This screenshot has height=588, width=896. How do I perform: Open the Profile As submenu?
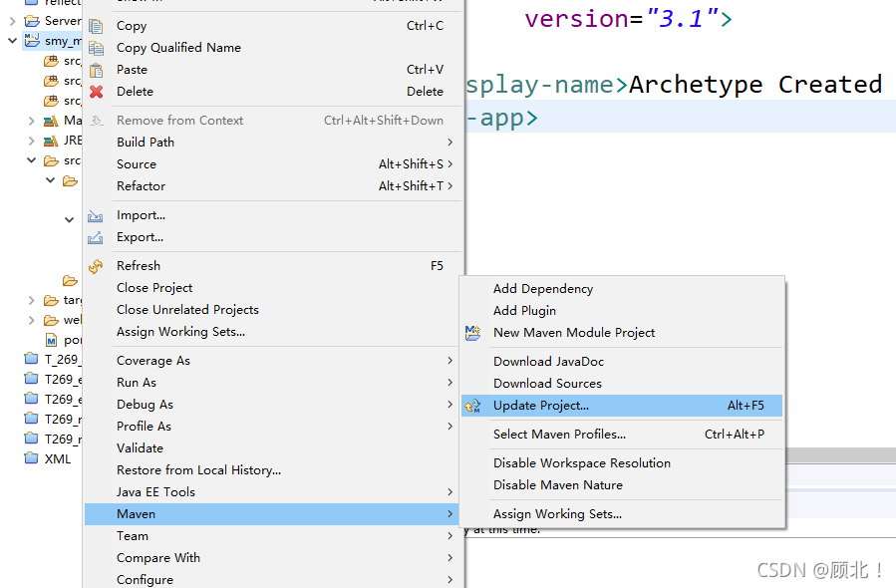pyautogui.click(x=272, y=427)
